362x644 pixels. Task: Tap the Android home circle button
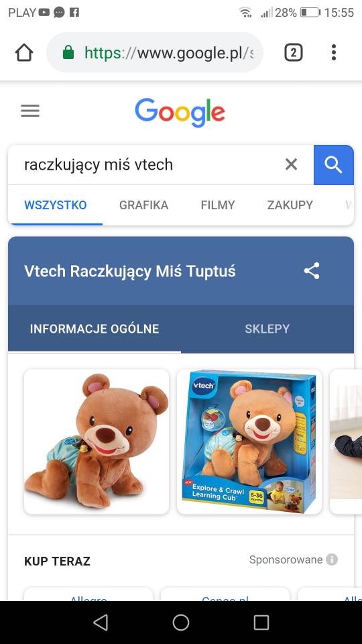(x=181, y=623)
